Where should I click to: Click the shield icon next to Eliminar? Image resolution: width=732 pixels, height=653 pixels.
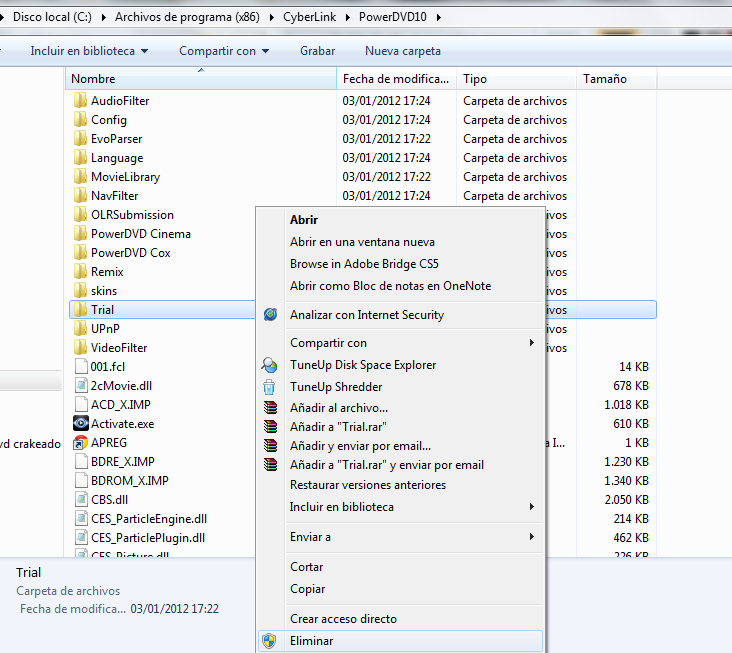coord(269,641)
